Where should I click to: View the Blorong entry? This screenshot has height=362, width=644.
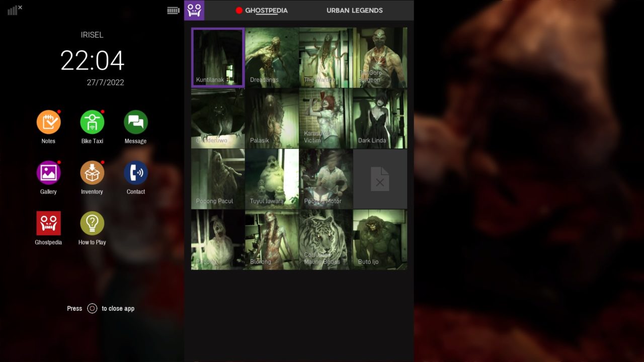coord(272,240)
